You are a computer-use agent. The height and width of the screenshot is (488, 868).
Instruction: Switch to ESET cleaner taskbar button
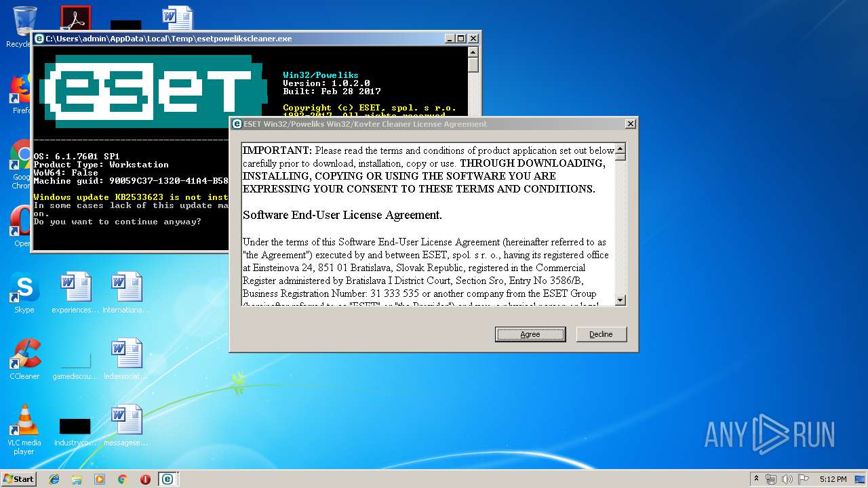(167, 479)
